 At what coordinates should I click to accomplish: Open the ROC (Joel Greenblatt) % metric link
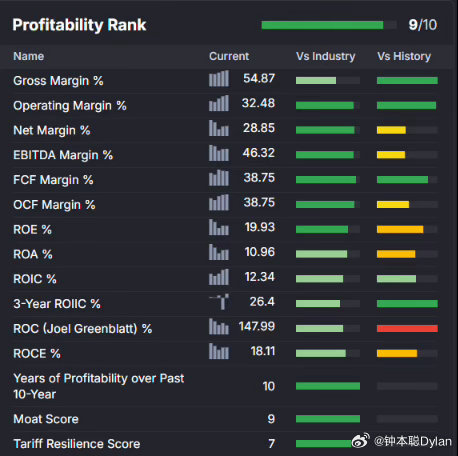coord(83,329)
